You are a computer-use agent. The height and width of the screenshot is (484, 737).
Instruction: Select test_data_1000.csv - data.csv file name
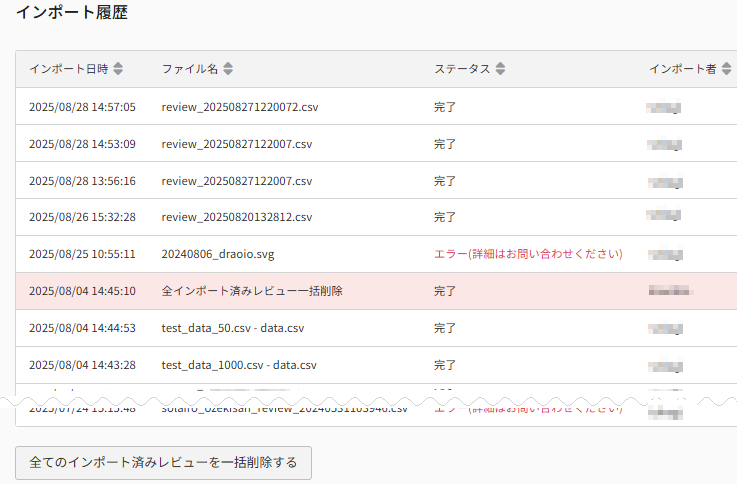[x=238, y=365]
